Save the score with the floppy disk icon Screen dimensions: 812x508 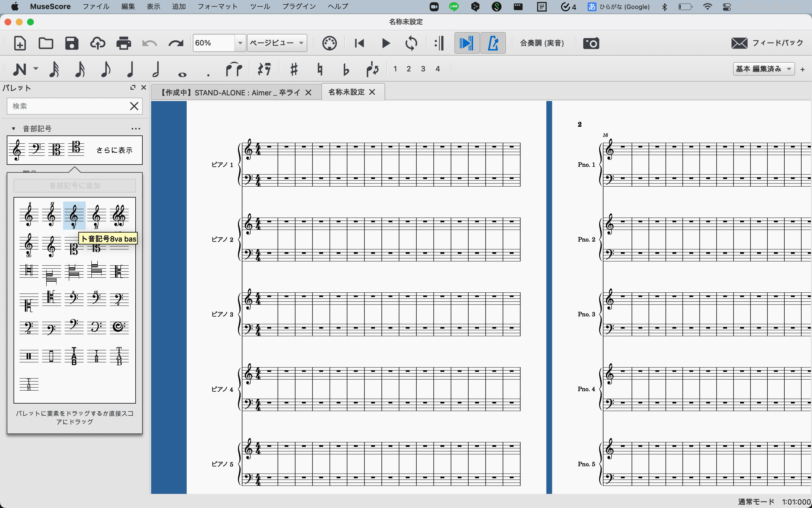(x=71, y=43)
